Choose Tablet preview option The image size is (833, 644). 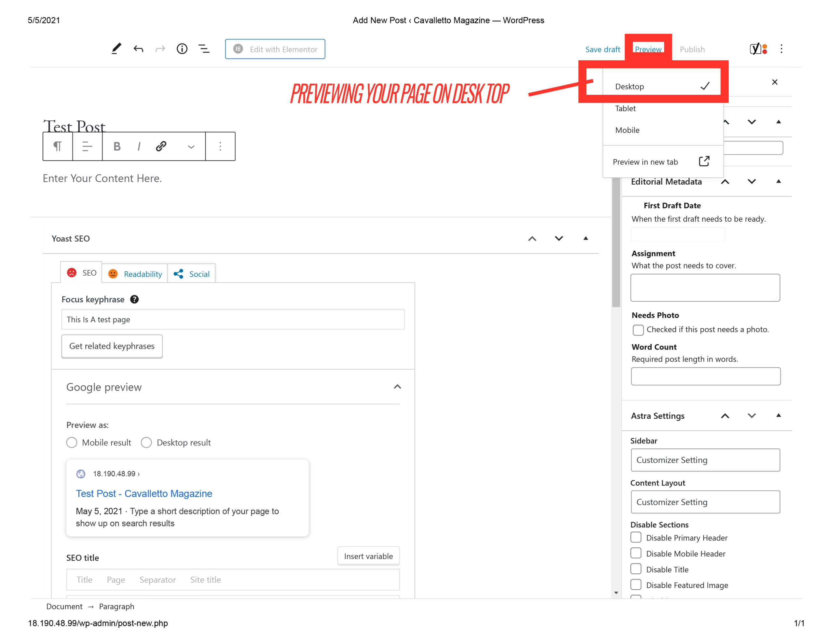pyautogui.click(x=662, y=108)
